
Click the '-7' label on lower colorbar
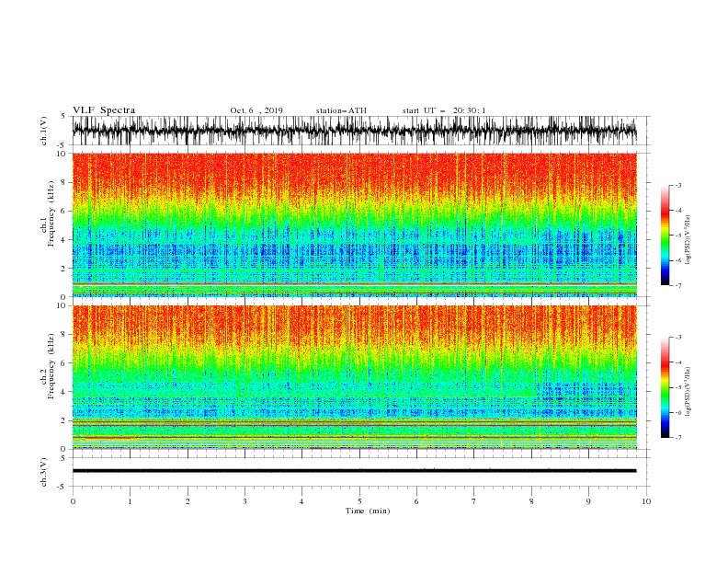[x=677, y=438]
